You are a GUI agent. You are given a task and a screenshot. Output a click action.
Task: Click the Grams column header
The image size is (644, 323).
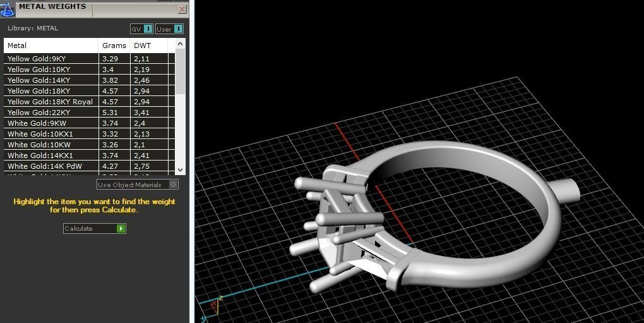pos(114,46)
